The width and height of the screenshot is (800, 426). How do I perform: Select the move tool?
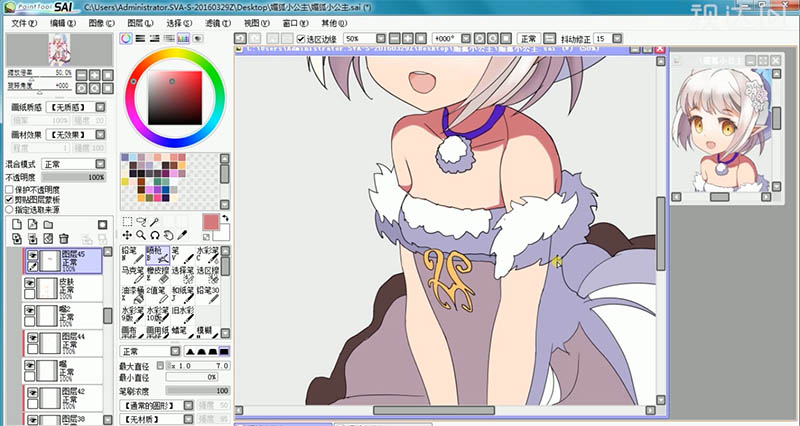pos(127,235)
